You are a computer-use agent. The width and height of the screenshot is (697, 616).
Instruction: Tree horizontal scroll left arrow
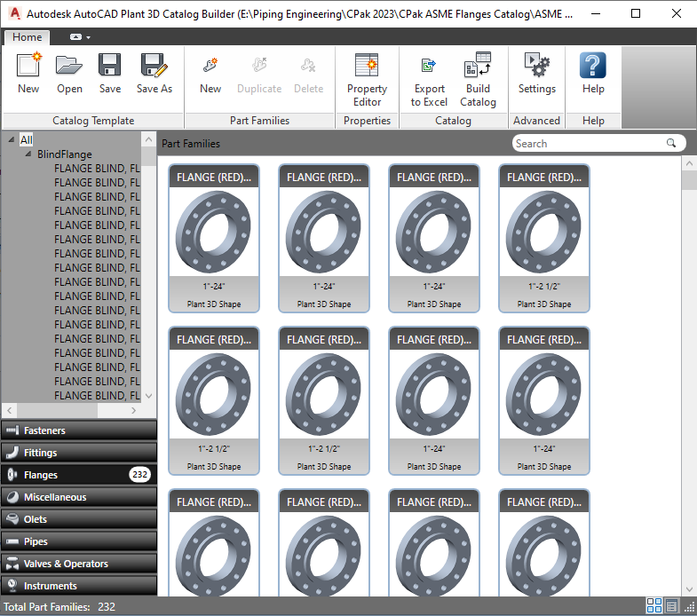(x=10, y=410)
